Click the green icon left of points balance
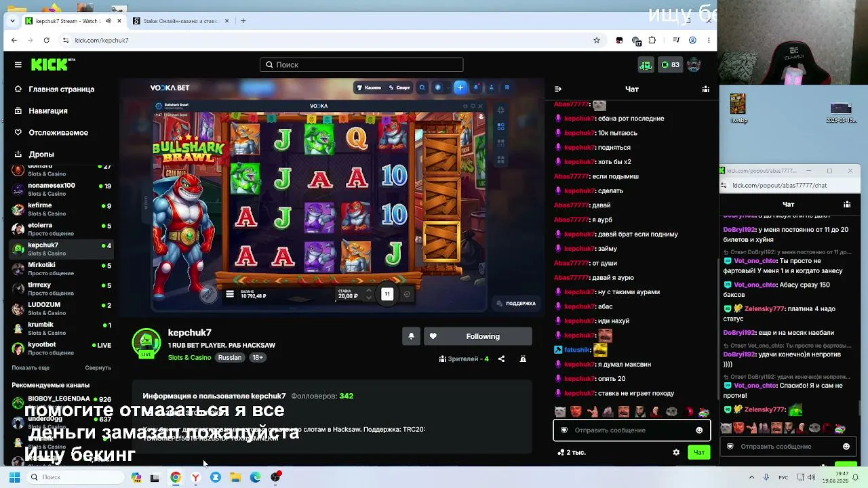This screenshot has height=488, width=868. coord(646,64)
